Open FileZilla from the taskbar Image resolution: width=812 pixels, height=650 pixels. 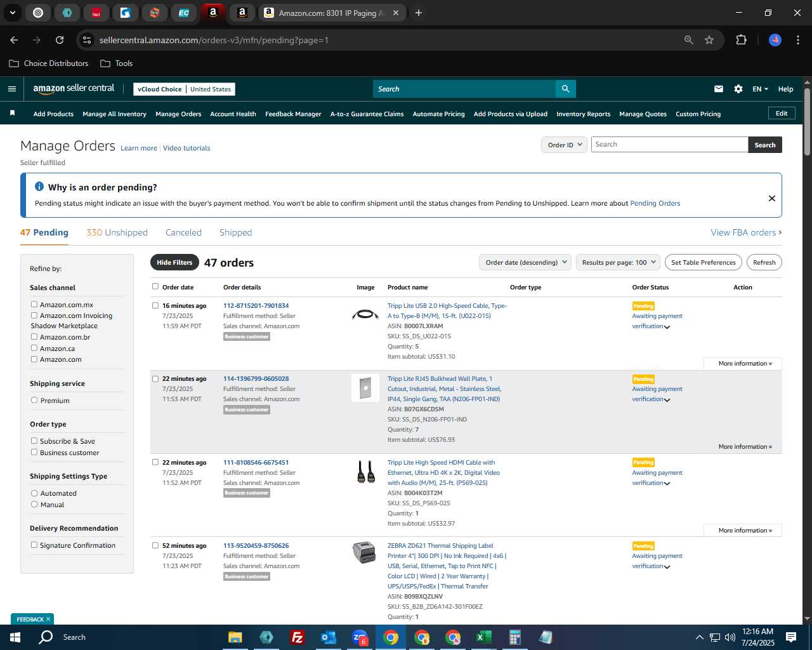(x=297, y=637)
